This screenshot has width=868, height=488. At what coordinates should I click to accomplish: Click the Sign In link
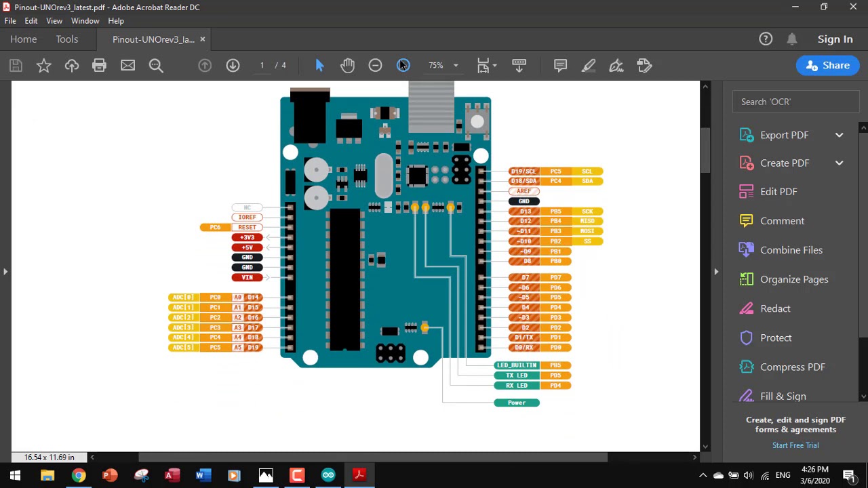(835, 39)
